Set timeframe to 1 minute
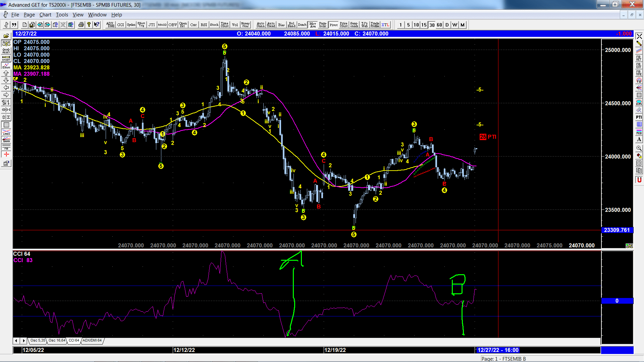The image size is (644, 362). coord(400,25)
